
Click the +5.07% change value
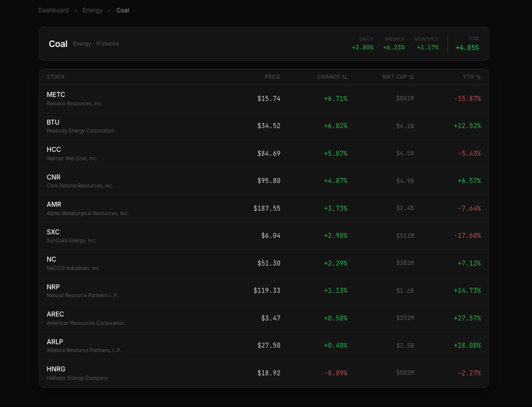pyautogui.click(x=336, y=153)
